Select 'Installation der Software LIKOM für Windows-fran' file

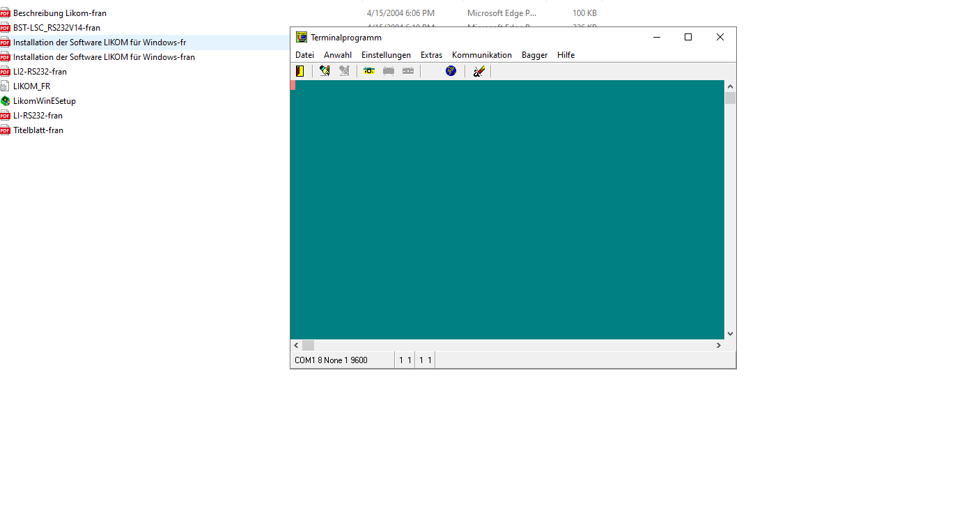[x=104, y=57]
